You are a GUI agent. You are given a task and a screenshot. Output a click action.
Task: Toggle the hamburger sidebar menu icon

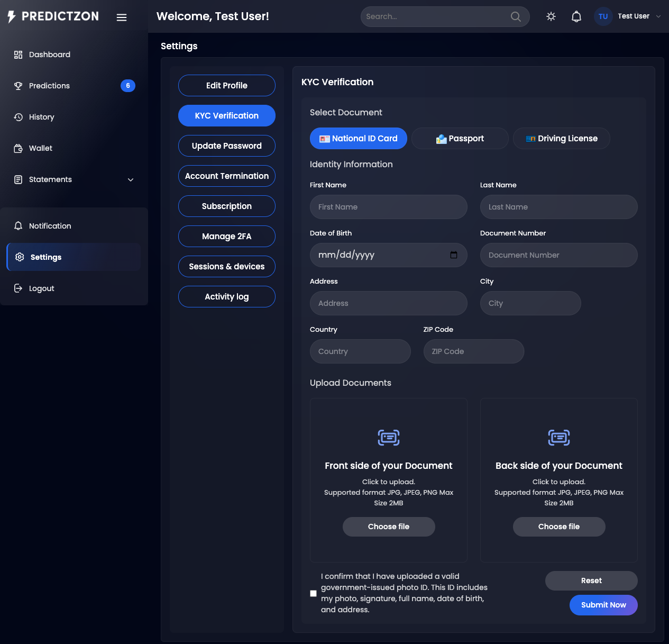pos(122,17)
